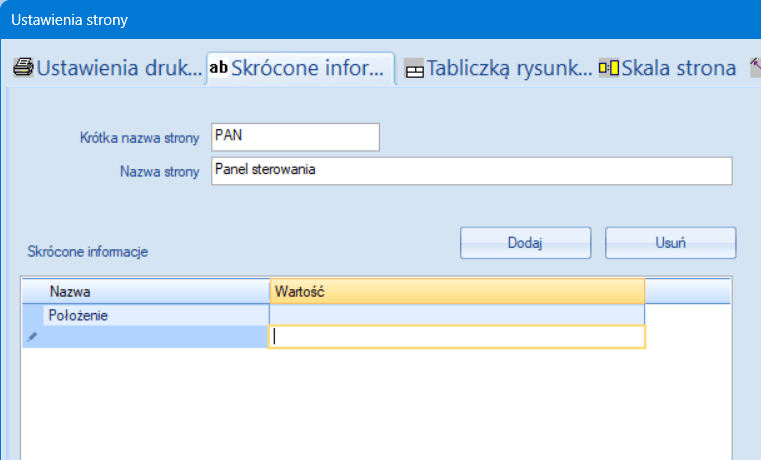Click the yellow scale icon beside Skala strona
This screenshot has height=460, width=761.
click(x=608, y=68)
